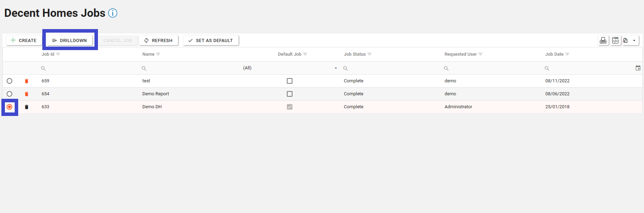Open the Job Date calendar picker
The width and height of the screenshot is (644, 213).
tap(638, 68)
